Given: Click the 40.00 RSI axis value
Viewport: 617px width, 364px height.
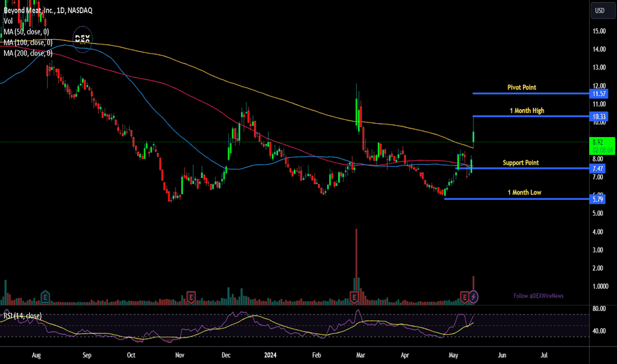Looking at the screenshot, I should [599, 331].
